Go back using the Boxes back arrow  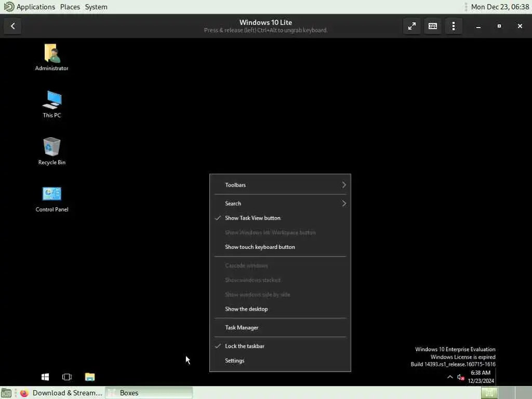[x=12, y=26]
